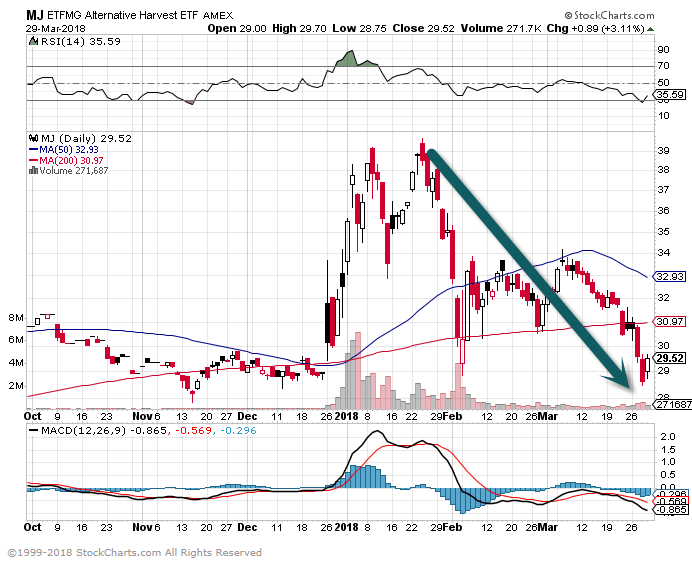Viewport: 692px width, 570px height.
Task: Click the black MACD line swatch
Action: click(34, 430)
